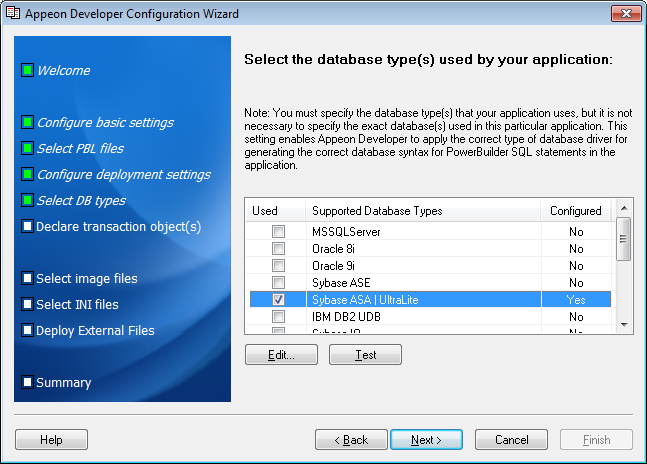647x464 pixels.
Task: Click scroll down arrow of database list
Action: tap(624, 325)
